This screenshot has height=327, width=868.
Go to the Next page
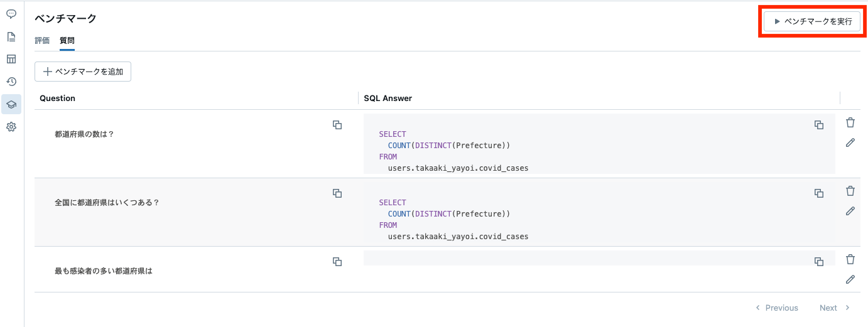click(835, 308)
